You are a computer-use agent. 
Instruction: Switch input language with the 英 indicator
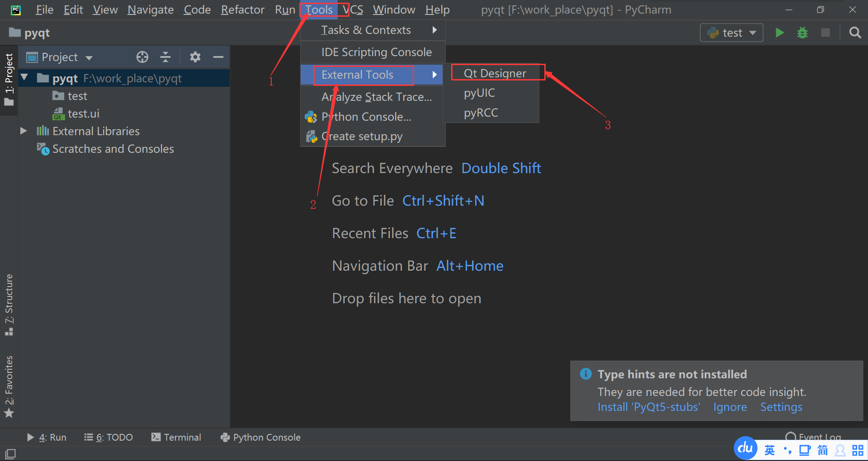tap(769, 449)
